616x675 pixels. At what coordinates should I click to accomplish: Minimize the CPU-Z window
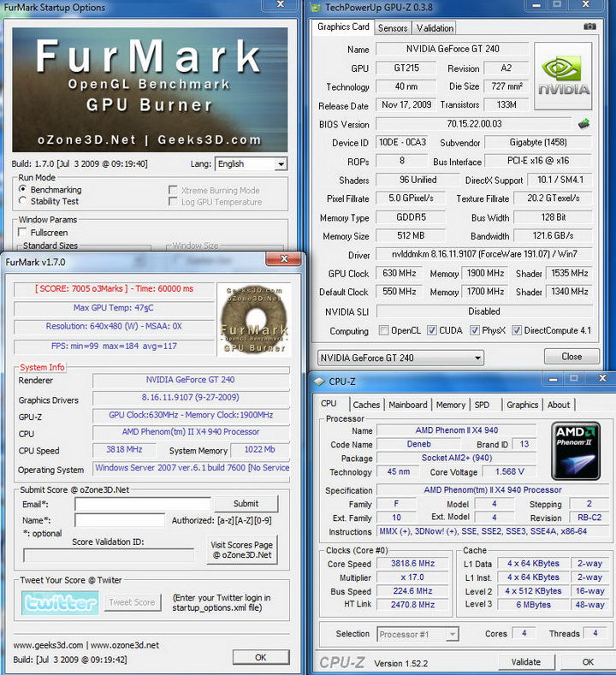coord(554,379)
